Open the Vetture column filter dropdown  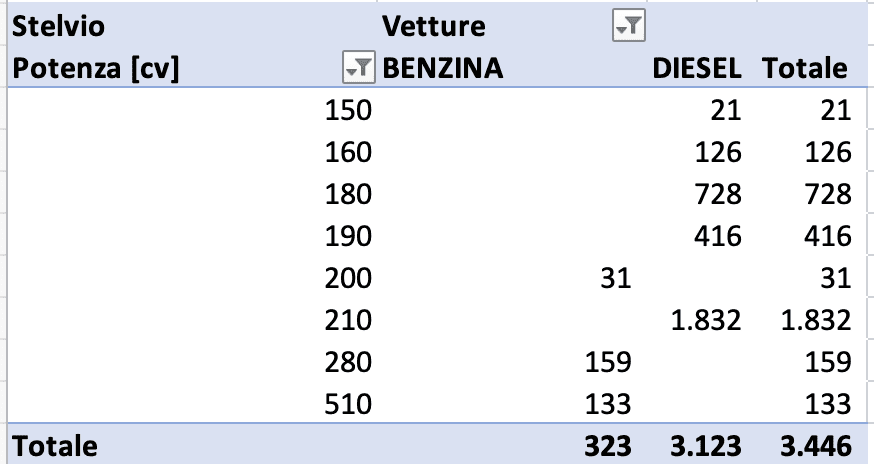coord(629,27)
